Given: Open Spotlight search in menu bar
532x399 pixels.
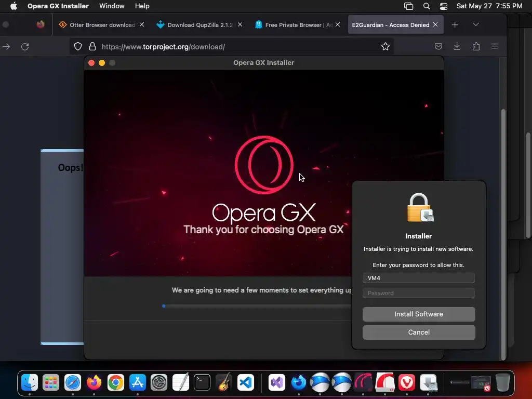Looking at the screenshot, I should tap(427, 6).
